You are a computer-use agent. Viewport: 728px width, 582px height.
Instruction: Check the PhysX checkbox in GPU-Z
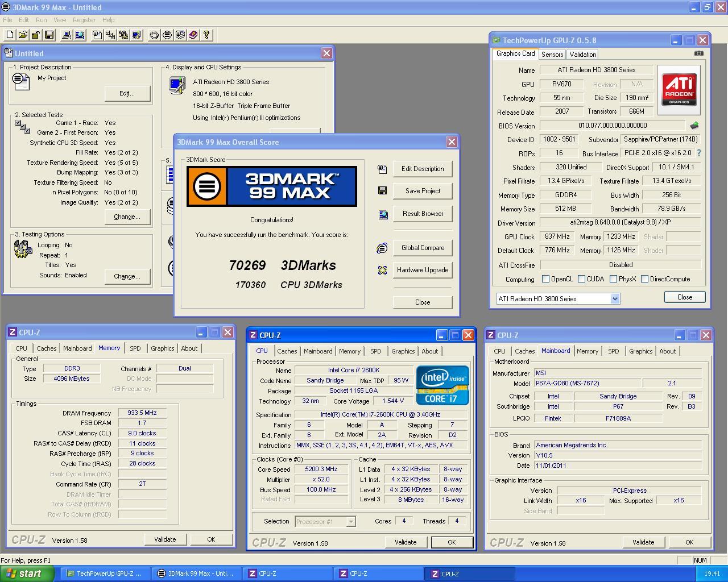pyautogui.click(x=613, y=279)
